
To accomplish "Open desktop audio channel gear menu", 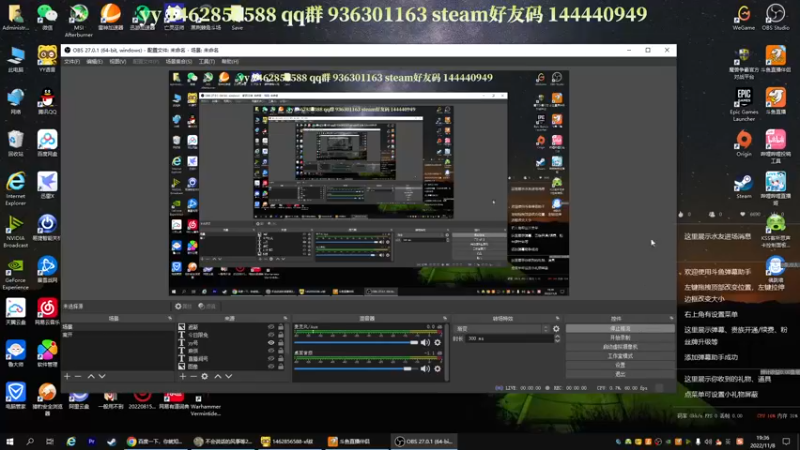I will click(437, 368).
